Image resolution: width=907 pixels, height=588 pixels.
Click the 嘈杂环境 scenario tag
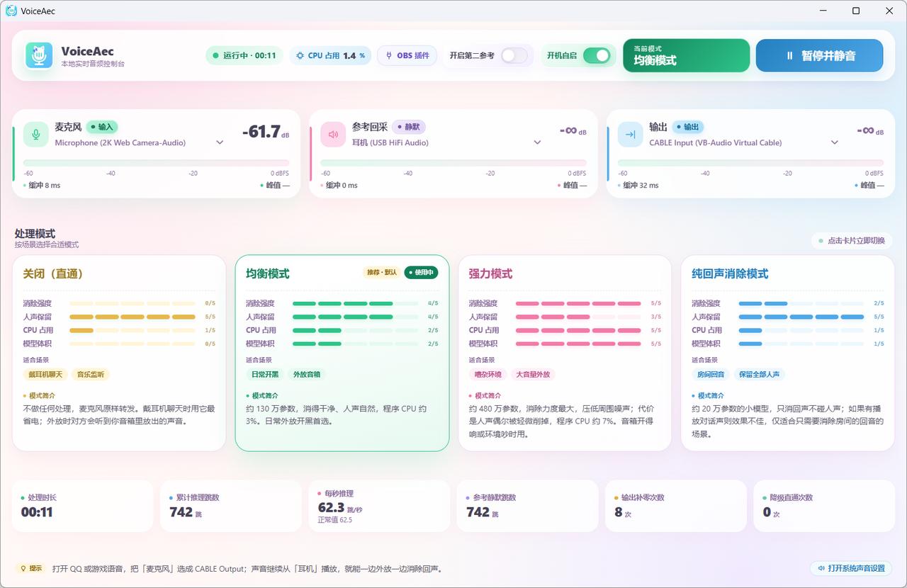(488, 374)
